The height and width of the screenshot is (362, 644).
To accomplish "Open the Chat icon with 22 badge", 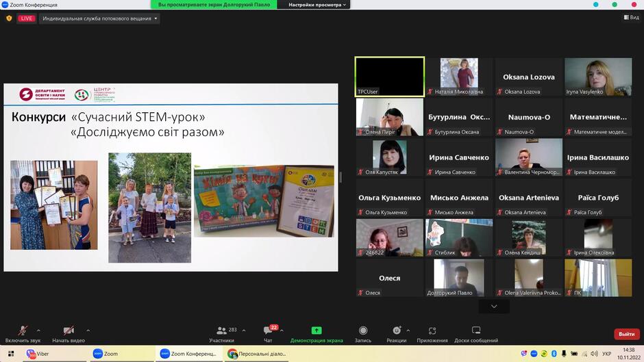I will pyautogui.click(x=269, y=330).
